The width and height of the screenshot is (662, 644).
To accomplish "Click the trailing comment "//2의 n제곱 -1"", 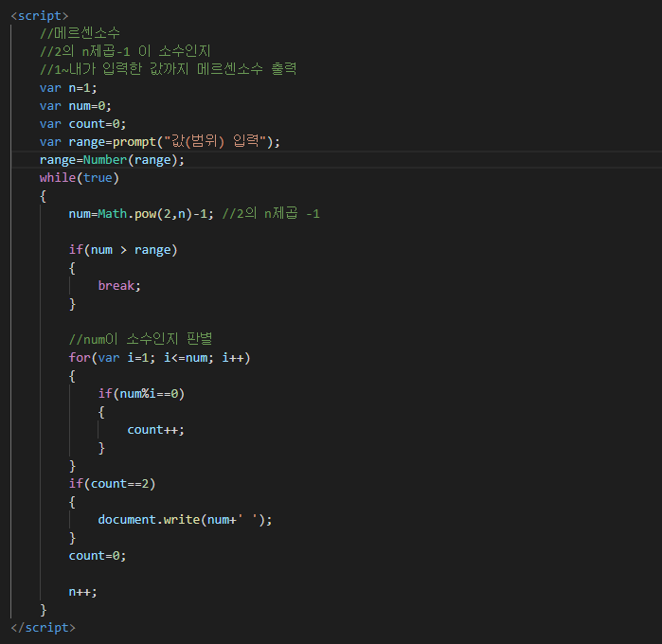I will [271, 213].
